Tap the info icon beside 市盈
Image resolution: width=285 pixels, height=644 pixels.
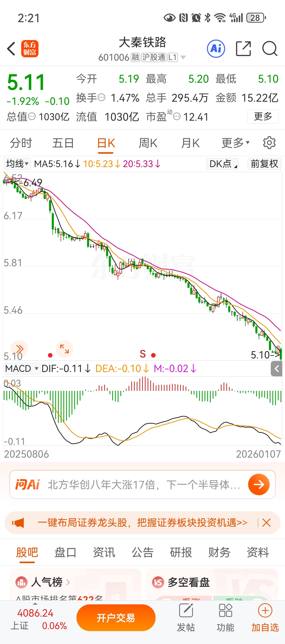tap(177, 116)
